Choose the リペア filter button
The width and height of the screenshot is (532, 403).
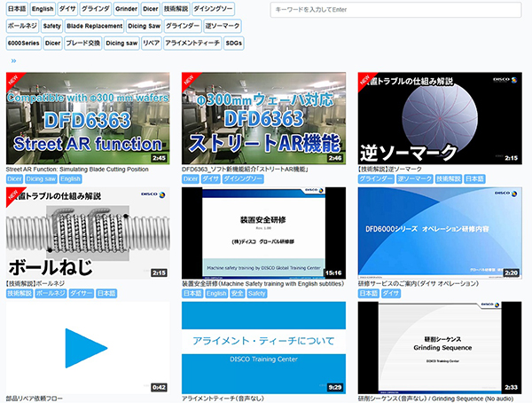152,43
